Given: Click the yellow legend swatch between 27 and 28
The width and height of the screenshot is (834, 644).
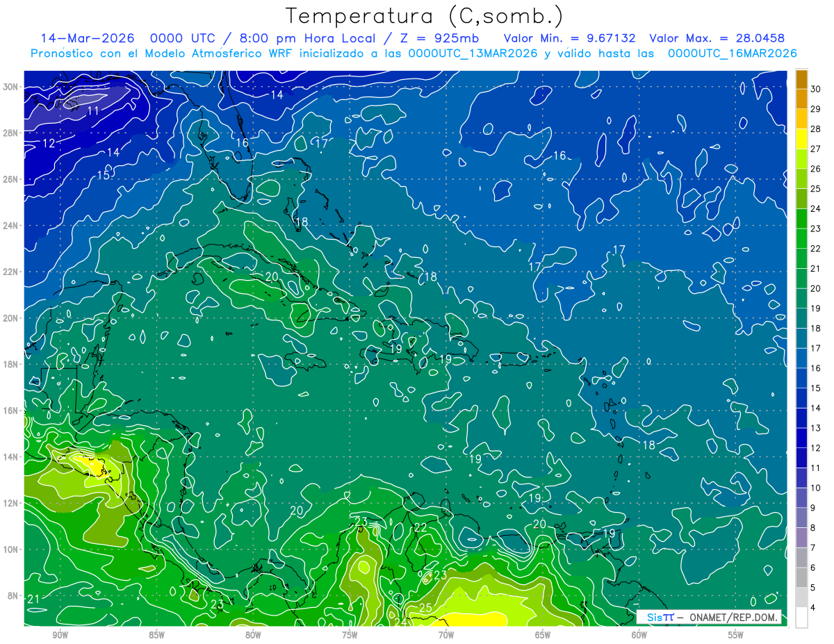Looking at the screenshot, I should click(x=801, y=139).
